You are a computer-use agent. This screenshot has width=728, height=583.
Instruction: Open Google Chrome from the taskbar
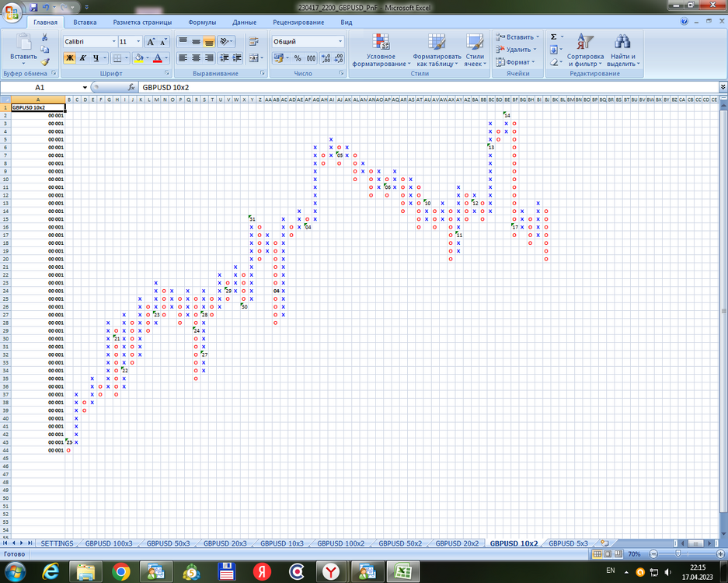pyautogui.click(x=120, y=571)
